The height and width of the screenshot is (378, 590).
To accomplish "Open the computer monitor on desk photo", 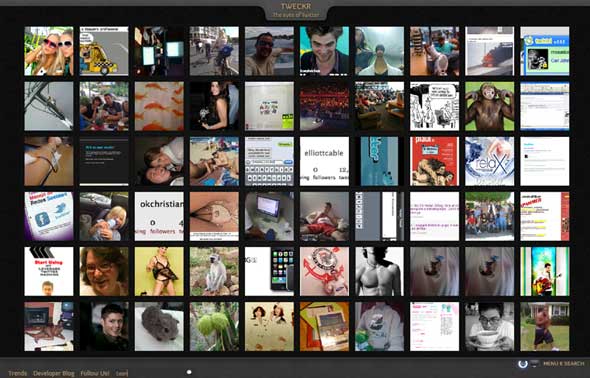I will point(269,216).
